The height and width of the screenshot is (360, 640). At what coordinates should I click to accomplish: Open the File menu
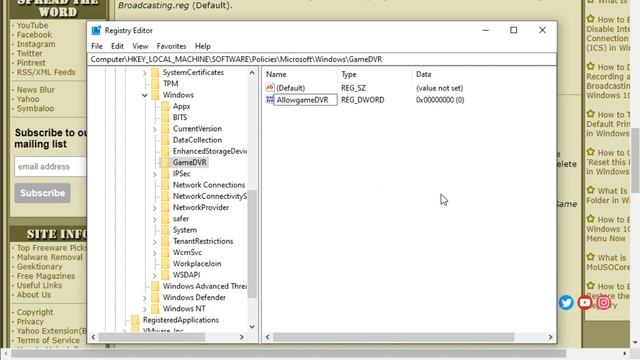coord(97,46)
